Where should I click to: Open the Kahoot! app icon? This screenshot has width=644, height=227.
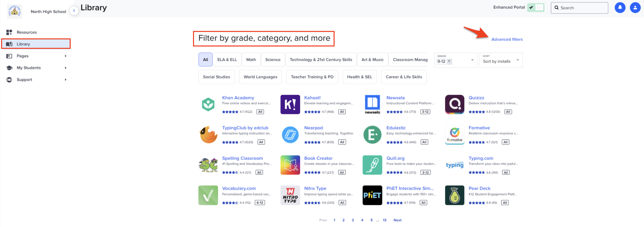click(290, 104)
